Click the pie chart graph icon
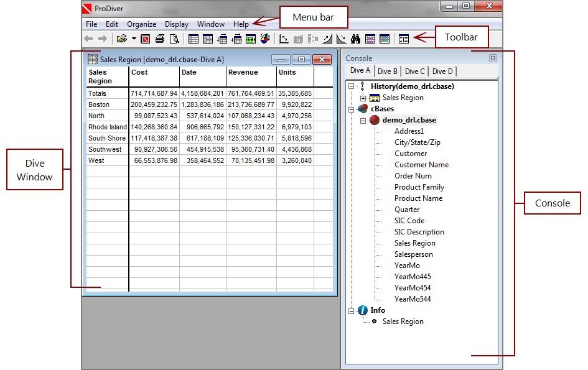Viewport: 588px width, 370px height. (x=265, y=39)
